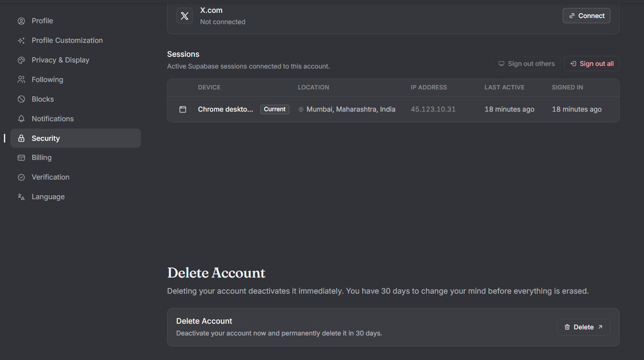Click the Mumbai, Maharashtra, India location text
Image resolution: width=644 pixels, height=360 pixels.
click(351, 110)
